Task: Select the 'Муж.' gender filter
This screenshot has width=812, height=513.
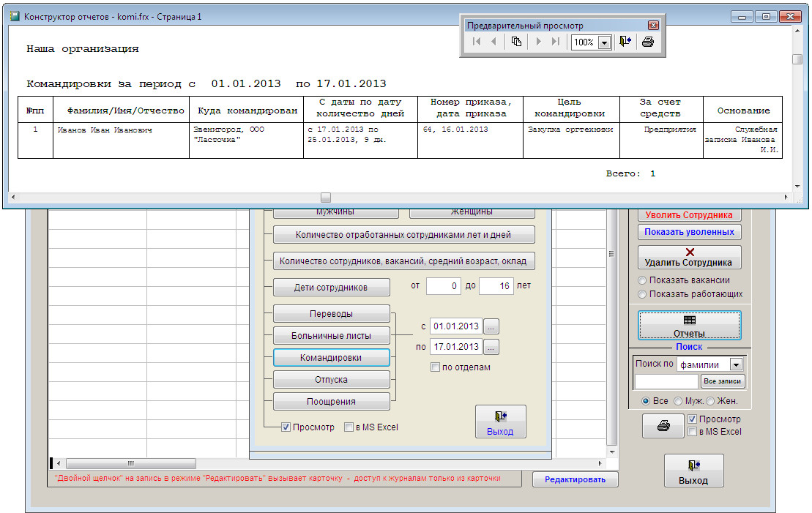Action: 678,401
